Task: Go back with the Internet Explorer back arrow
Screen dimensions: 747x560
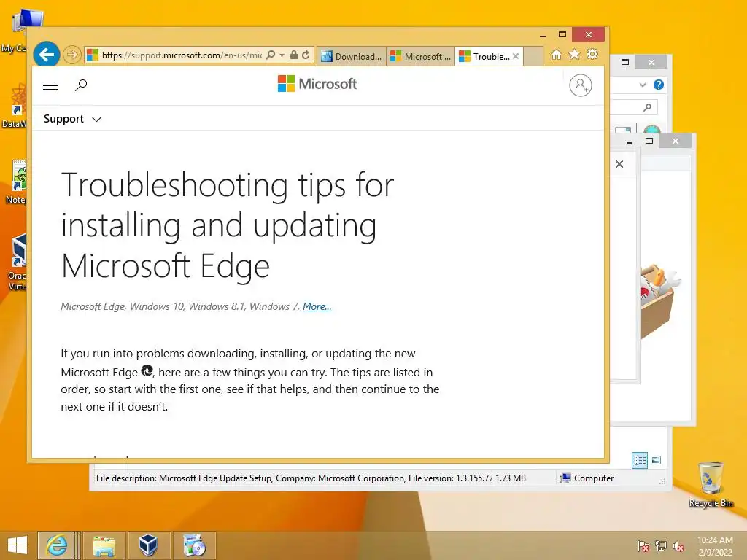Action: [47, 55]
